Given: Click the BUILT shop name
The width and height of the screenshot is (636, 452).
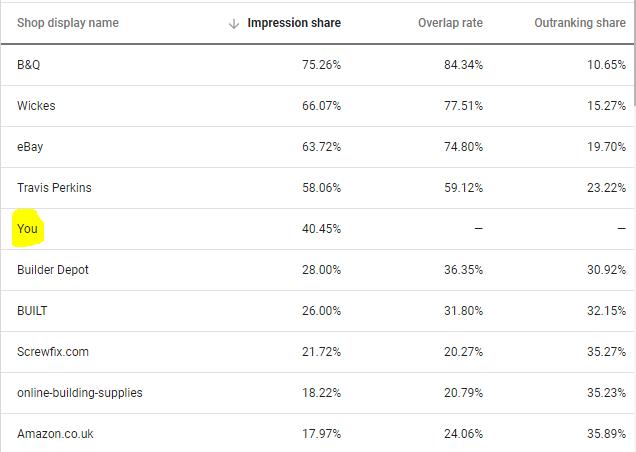Looking at the screenshot, I should [32, 311].
